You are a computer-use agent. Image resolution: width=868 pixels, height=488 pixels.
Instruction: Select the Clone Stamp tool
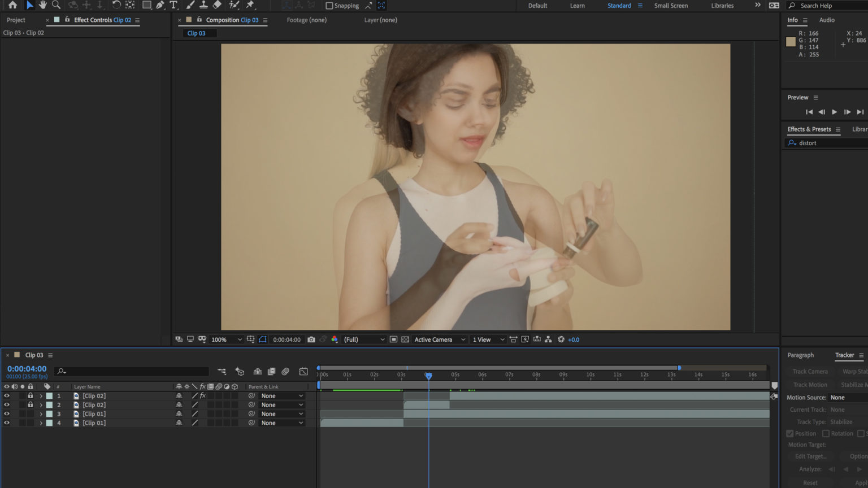pyautogui.click(x=203, y=6)
